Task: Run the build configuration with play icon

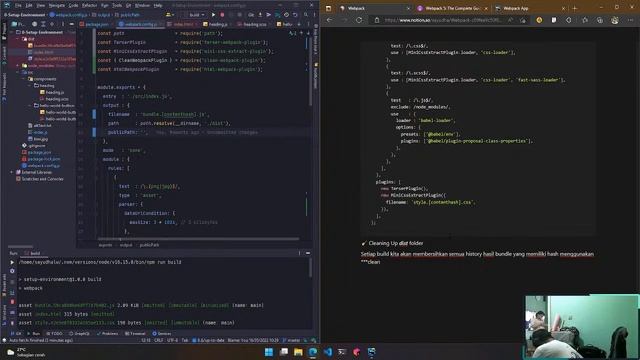Action: coord(213,15)
